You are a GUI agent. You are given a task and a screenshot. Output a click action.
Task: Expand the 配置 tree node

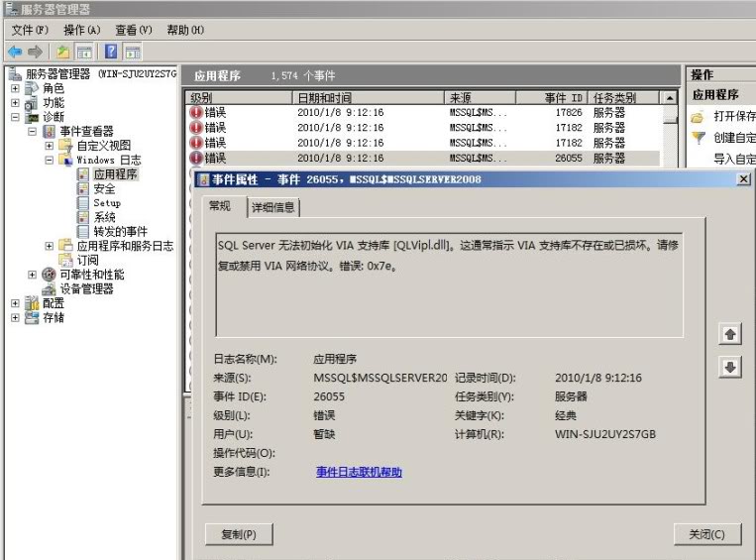point(15,303)
